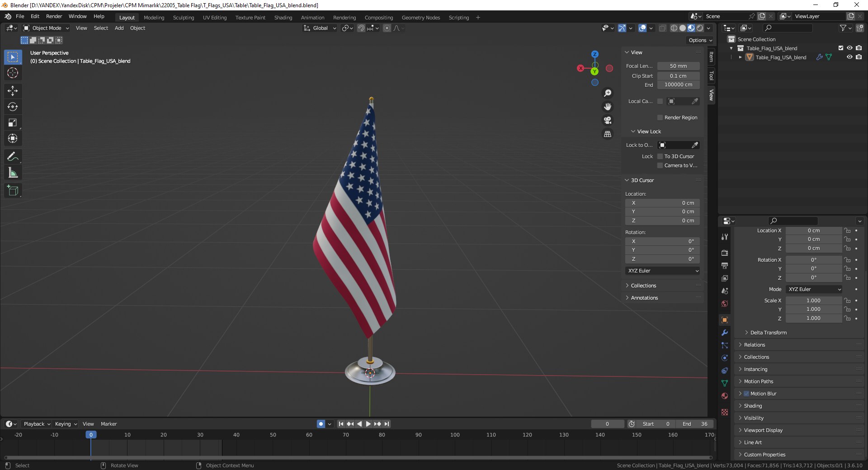The width and height of the screenshot is (868, 470).
Task: Click the pan view hand icon
Action: click(608, 107)
